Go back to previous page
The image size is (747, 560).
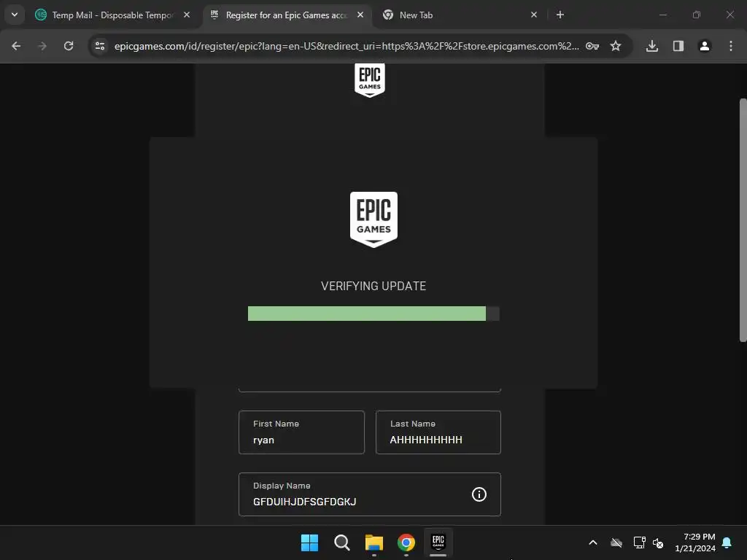(x=16, y=46)
